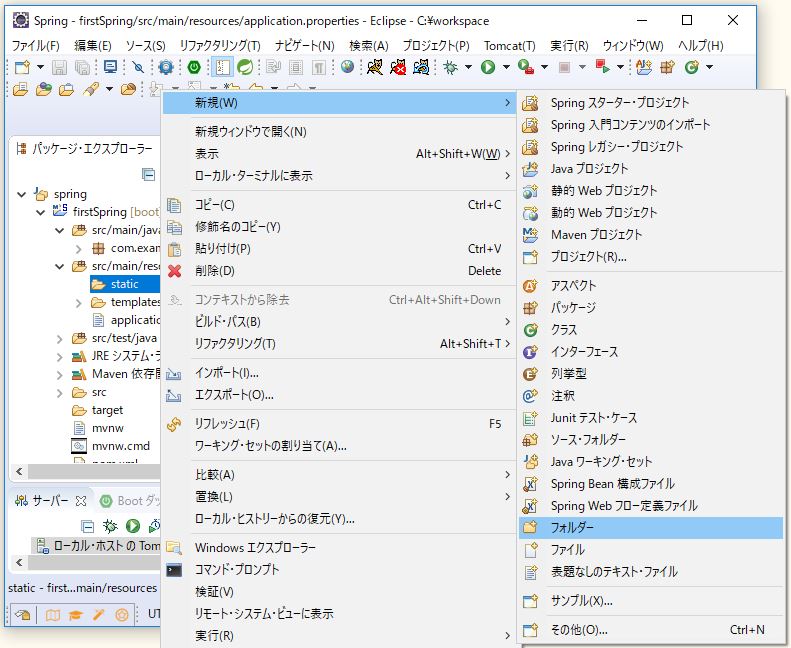The image size is (791, 648).
Task: Click the Spring Starter Project icon in submenu
Action: (x=530, y=103)
